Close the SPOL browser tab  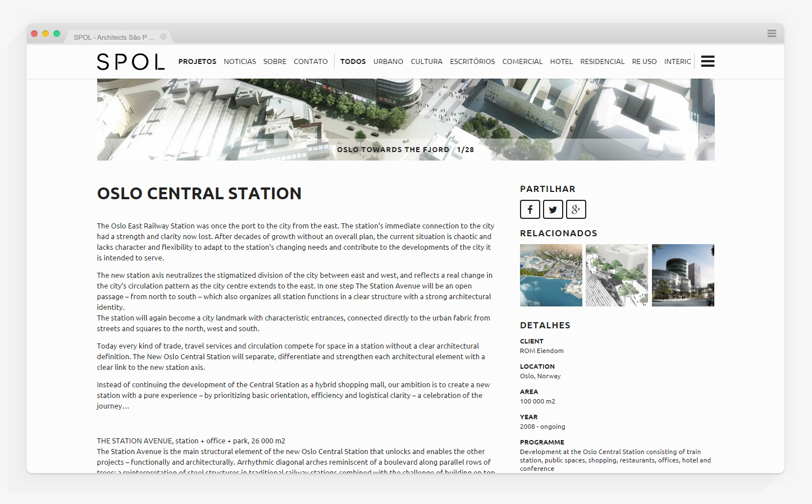point(163,36)
